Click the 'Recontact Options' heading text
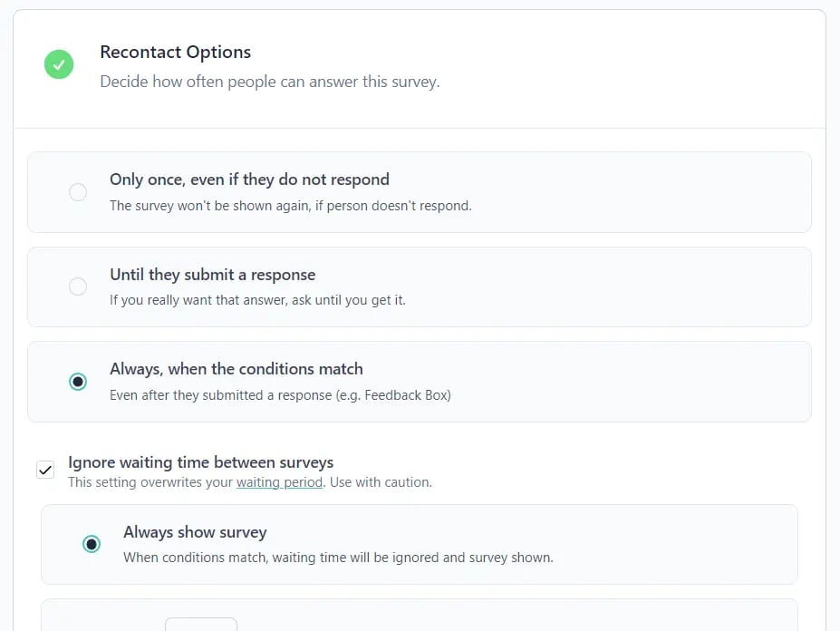The image size is (840, 631). [175, 52]
